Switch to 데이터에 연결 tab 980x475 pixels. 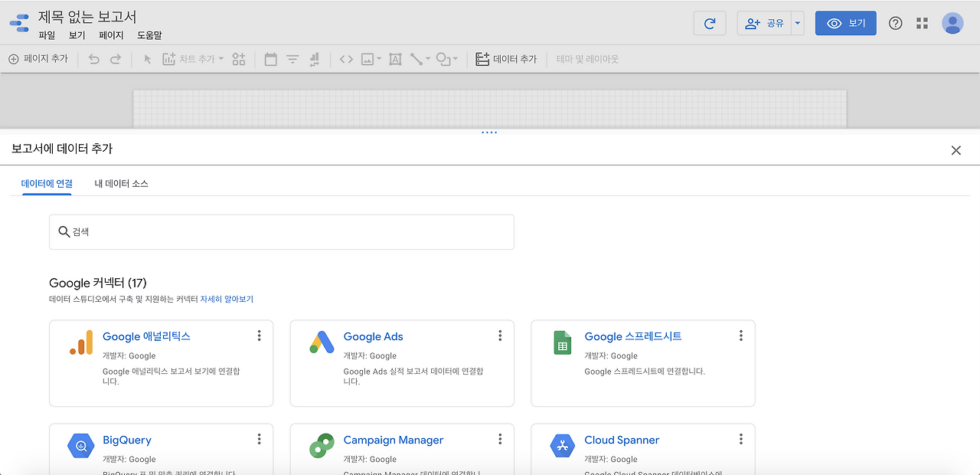pyautogui.click(x=47, y=184)
